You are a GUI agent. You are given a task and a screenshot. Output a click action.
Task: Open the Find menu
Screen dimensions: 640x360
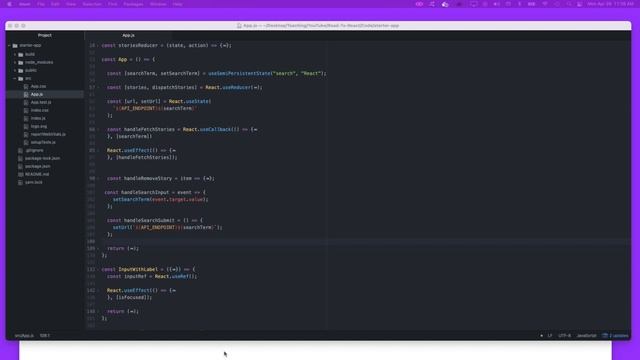point(113,4)
